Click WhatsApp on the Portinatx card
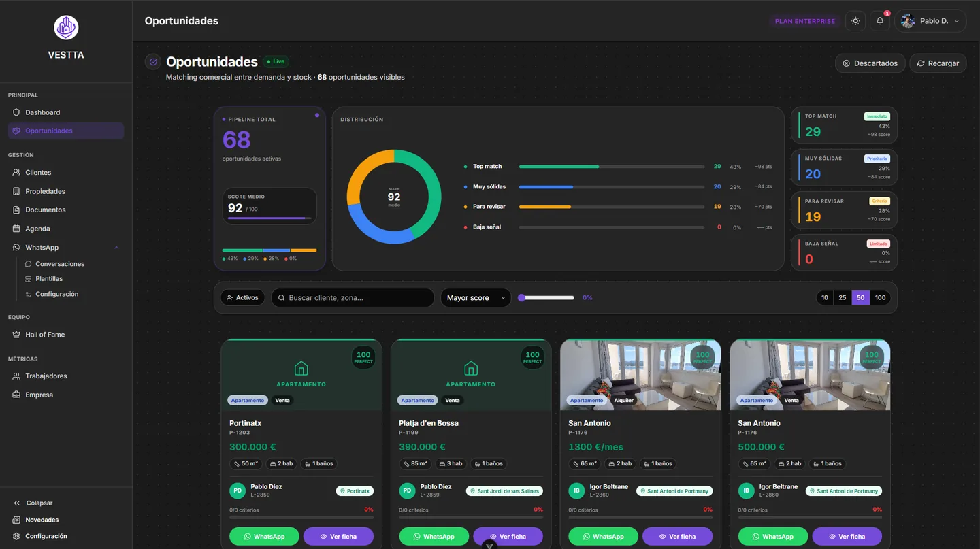980x549 pixels. tap(264, 537)
